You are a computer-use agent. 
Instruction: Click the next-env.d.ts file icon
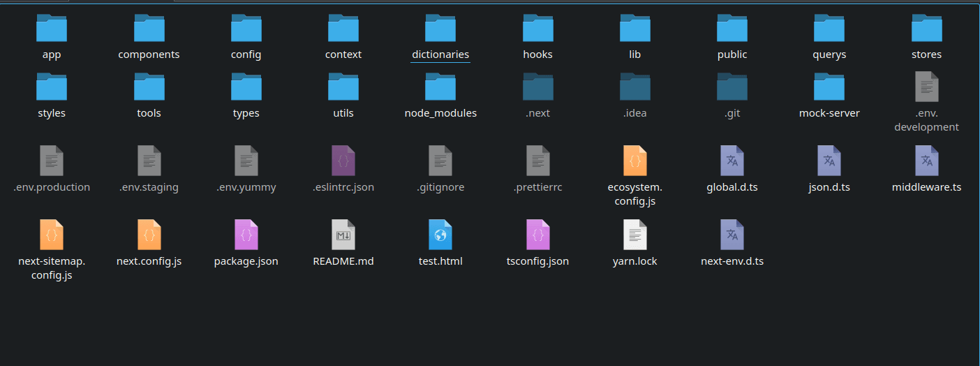tap(732, 235)
